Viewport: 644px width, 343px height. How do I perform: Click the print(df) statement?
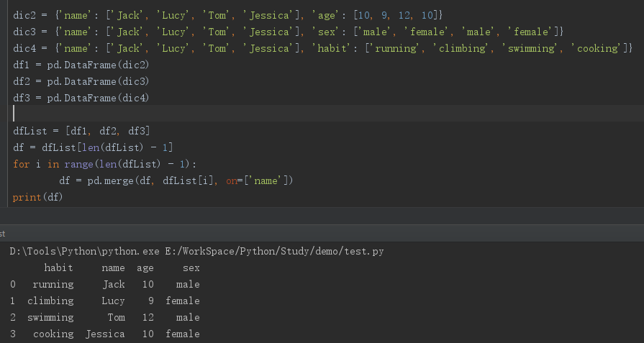point(37,197)
